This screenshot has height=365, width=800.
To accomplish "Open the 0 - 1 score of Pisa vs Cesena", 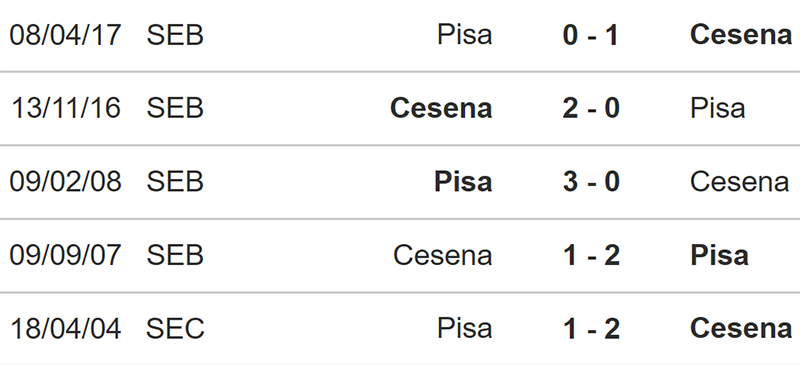I will tap(591, 35).
